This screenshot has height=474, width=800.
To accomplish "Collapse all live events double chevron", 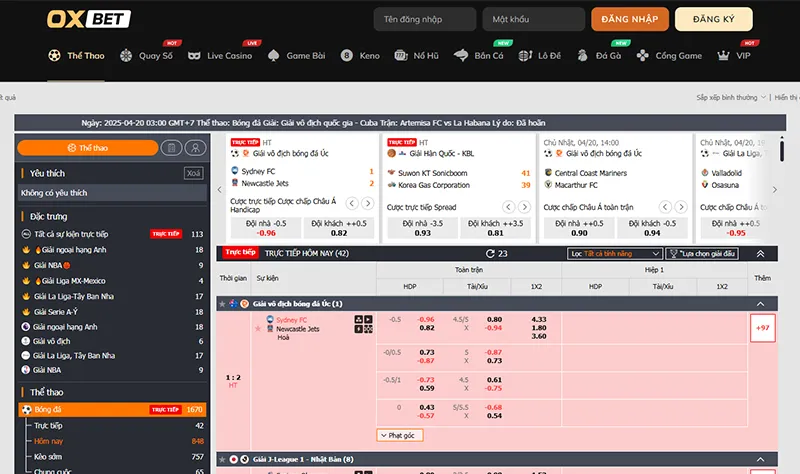I will [760, 254].
